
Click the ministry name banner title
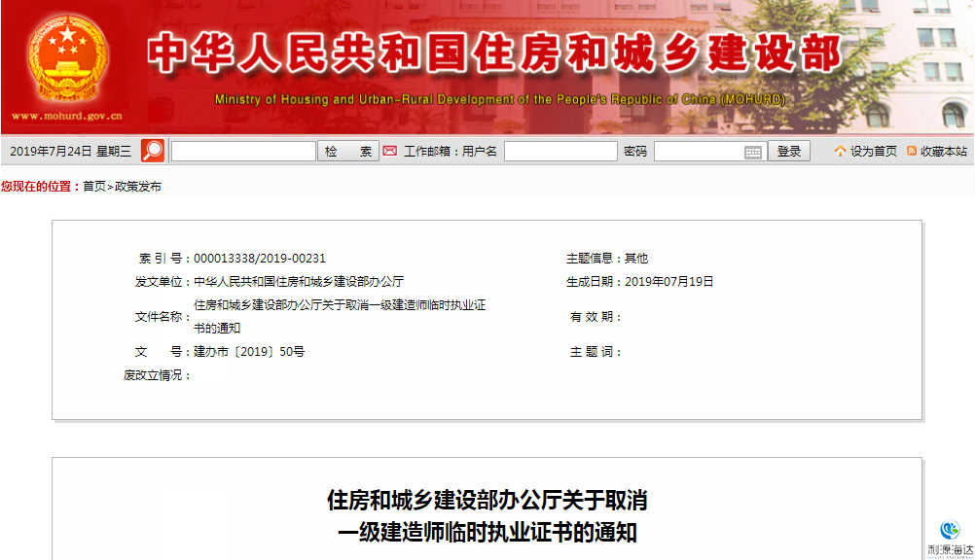coord(496,55)
